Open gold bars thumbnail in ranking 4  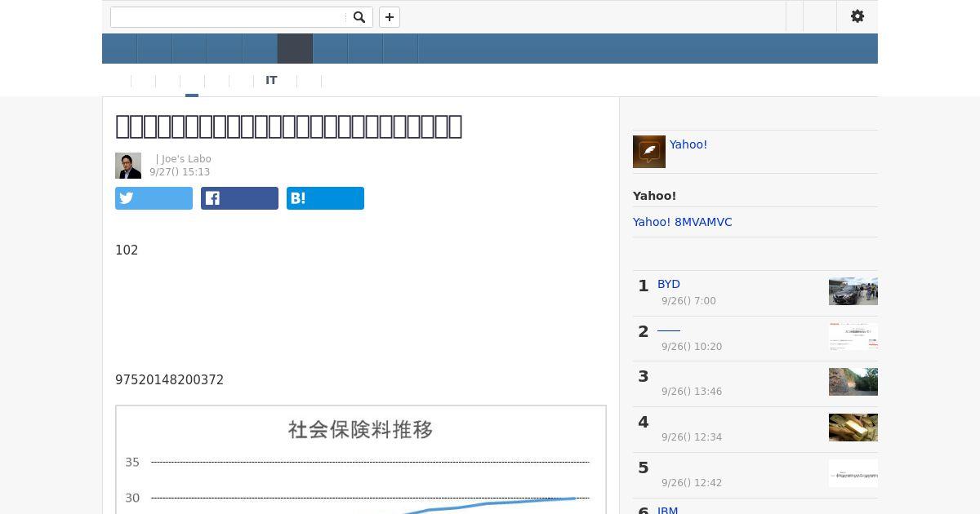coord(853,428)
